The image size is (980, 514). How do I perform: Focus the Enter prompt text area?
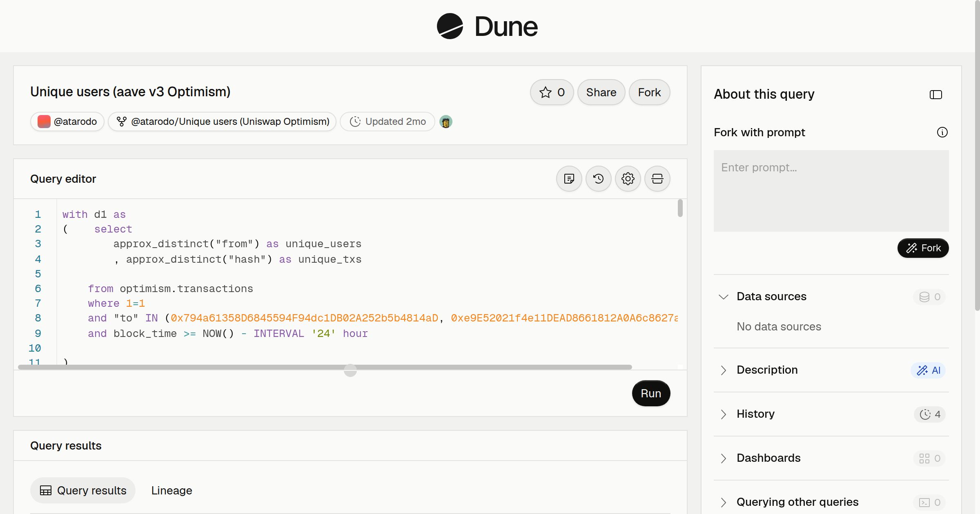tap(831, 191)
